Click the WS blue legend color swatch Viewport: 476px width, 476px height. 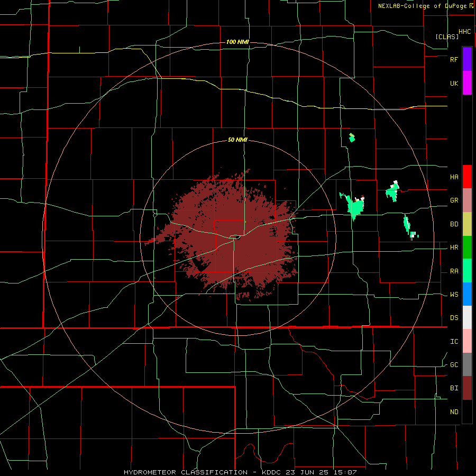(467, 294)
